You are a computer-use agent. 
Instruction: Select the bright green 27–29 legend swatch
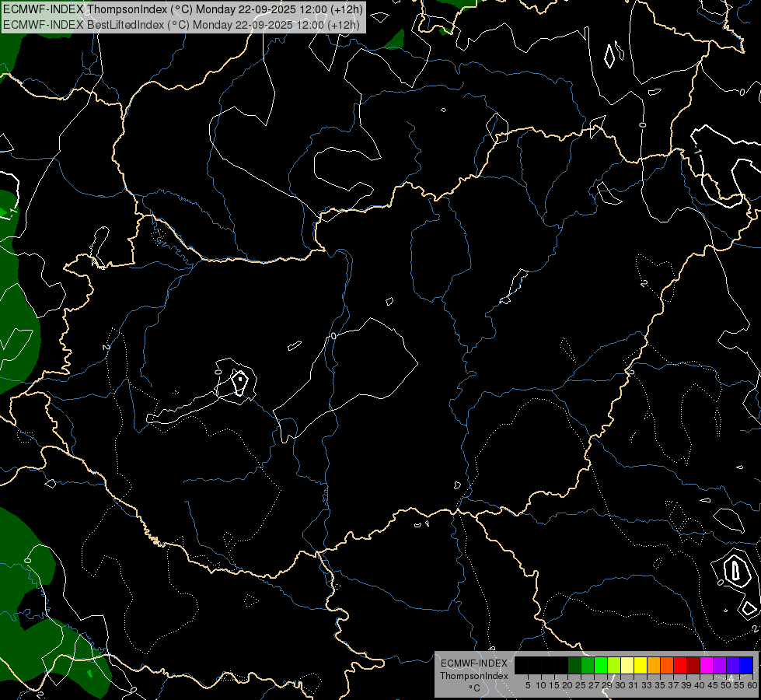click(601, 665)
